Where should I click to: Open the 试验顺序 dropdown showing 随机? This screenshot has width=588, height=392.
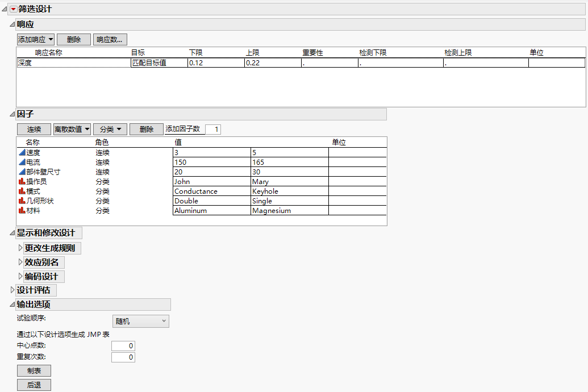[x=140, y=321]
